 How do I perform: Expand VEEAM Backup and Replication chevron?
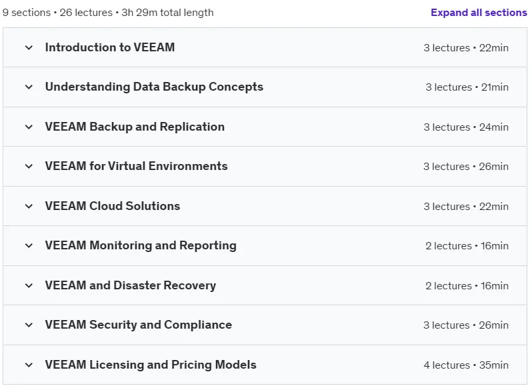coord(29,127)
